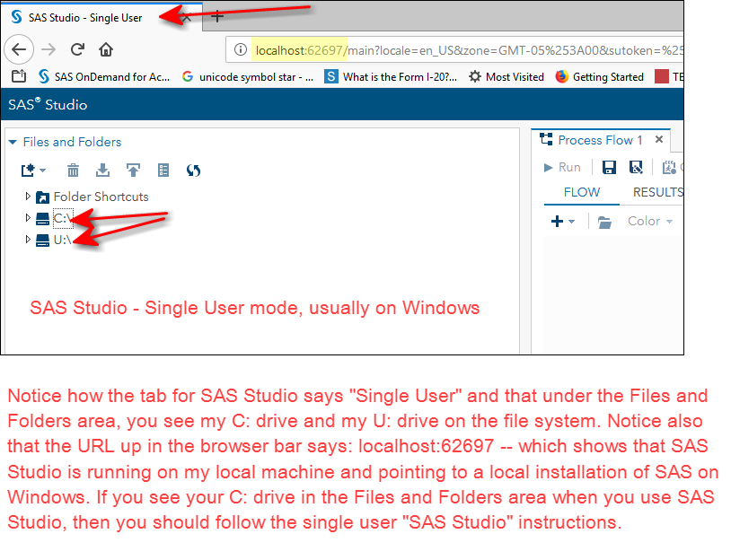Open the folder icon in the Flow toolbar
The image size is (731, 560).
604,222
